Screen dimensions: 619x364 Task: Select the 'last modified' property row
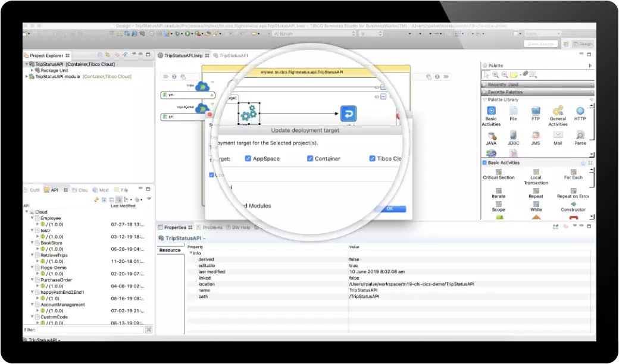pyautogui.click(x=389, y=272)
